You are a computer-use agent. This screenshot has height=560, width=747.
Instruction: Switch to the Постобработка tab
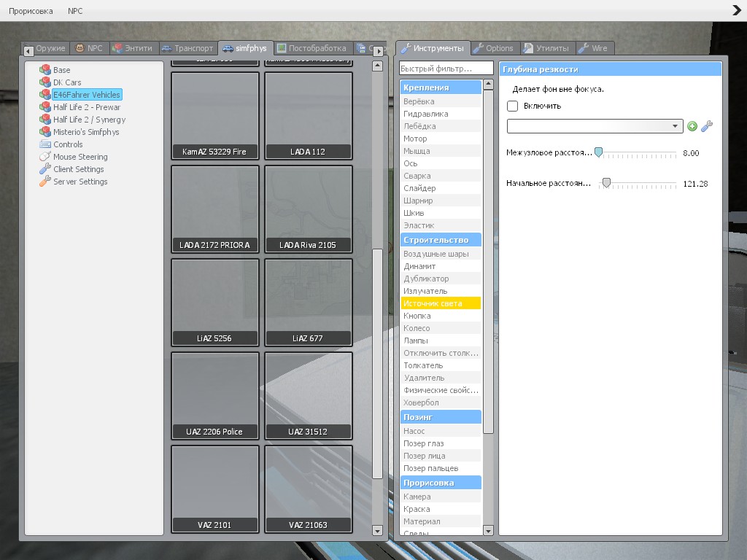click(312, 48)
